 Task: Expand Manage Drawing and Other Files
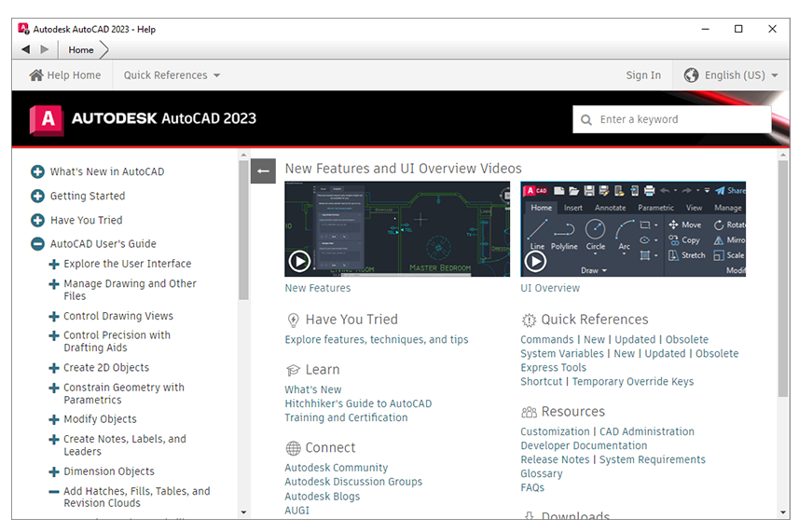tap(54, 283)
